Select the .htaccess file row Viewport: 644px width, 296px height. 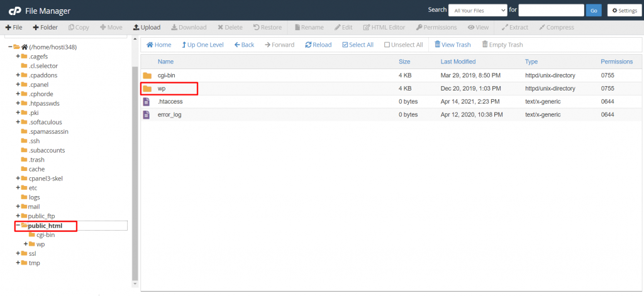click(170, 101)
